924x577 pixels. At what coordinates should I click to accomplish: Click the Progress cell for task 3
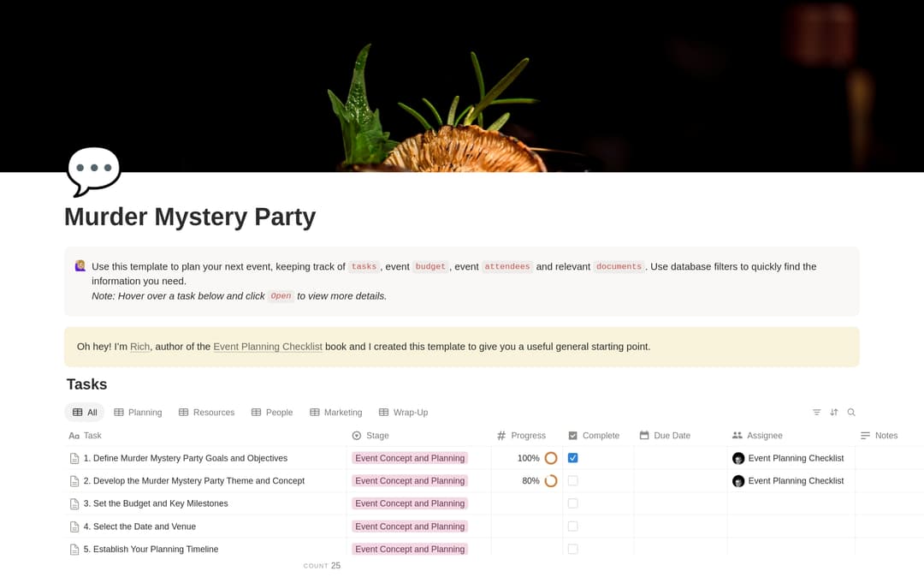click(x=527, y=503)
